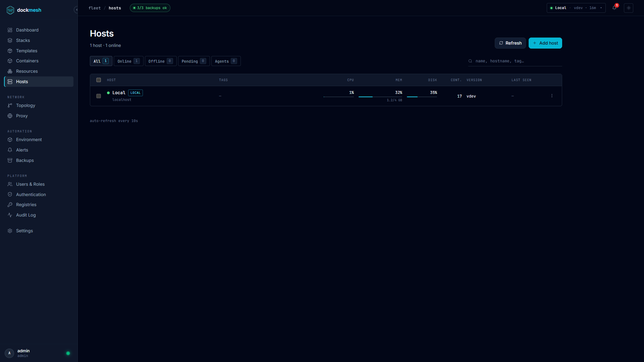Click the CPU 1% usage bar
644x362 pixels.
pos(339,97)
